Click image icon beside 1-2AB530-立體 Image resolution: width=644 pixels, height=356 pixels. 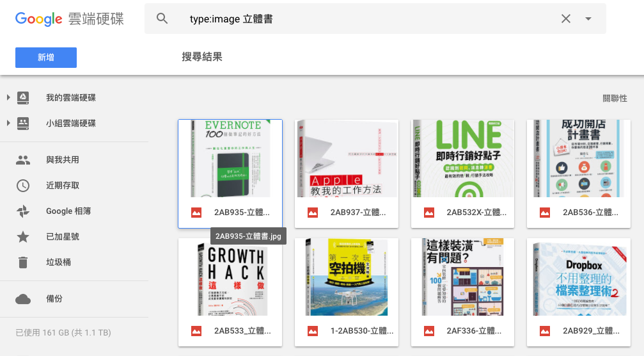point(313,331)
